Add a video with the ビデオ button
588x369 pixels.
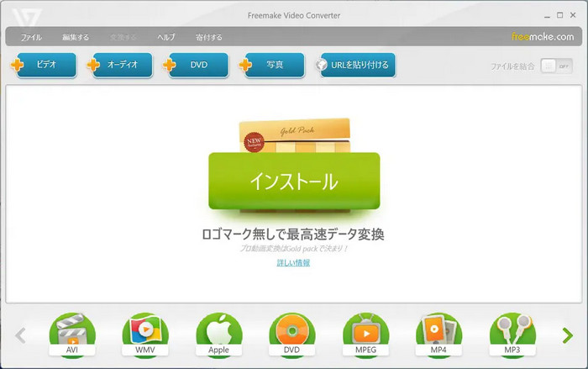(44, 65)
